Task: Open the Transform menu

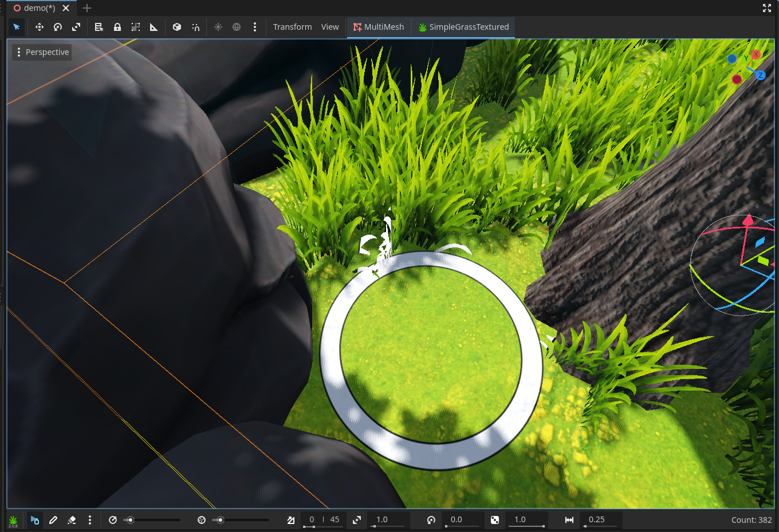Action: click(x=292, y=27)
